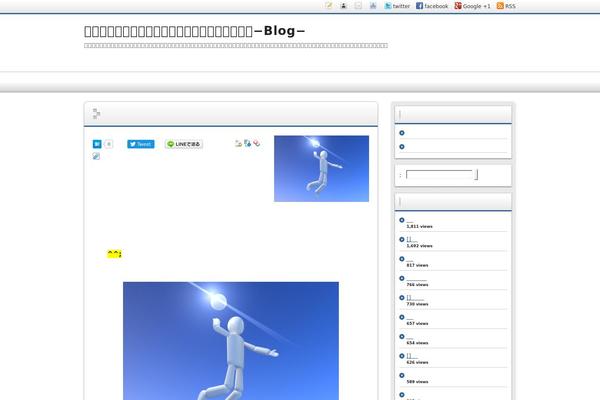Click the bookmark count bubble beside B!

[108, 144]
